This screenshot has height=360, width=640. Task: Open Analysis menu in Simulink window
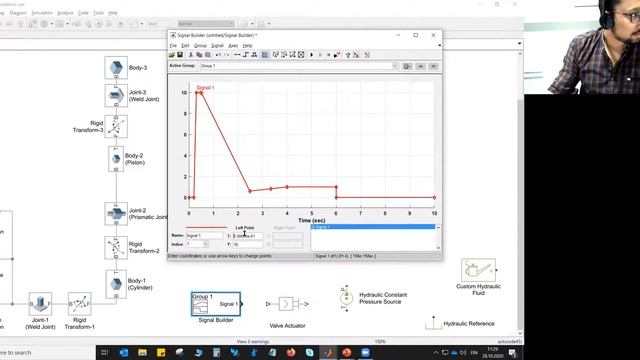click(65, 13)
